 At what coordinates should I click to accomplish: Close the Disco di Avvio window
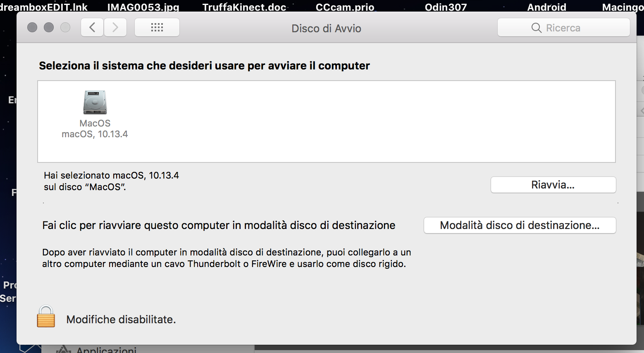[x=32, y=27]
